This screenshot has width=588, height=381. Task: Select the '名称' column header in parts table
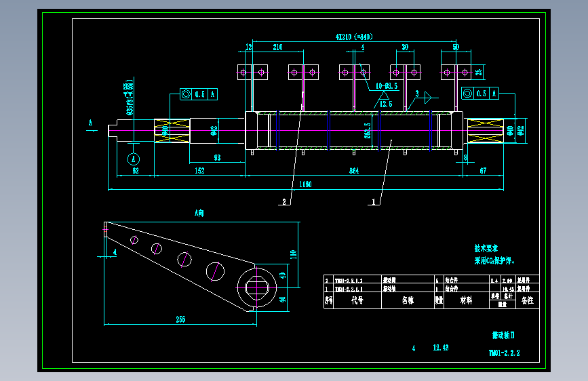(408, 300)
